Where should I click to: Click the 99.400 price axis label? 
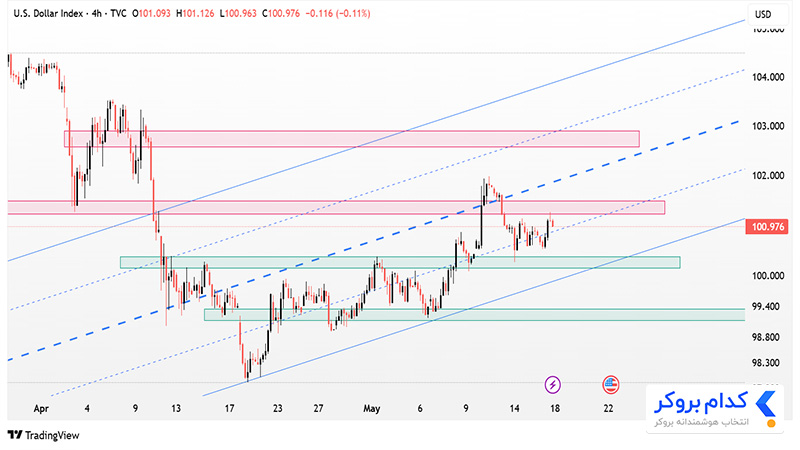(766, 307)
